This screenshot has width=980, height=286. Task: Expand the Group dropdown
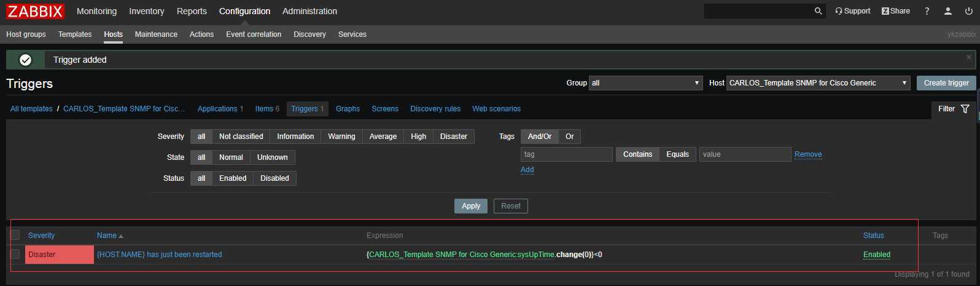coord(645,83)
